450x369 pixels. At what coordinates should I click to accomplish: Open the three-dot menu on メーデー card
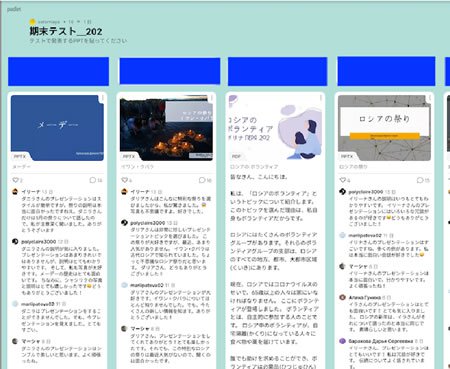coord(102,98)
